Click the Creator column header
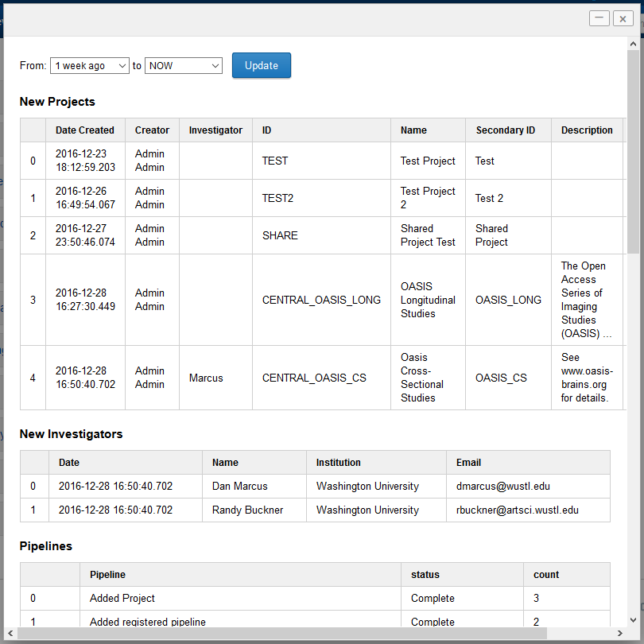Image resolution: width=644 pixels, height=644 pixels. (152, 130)
